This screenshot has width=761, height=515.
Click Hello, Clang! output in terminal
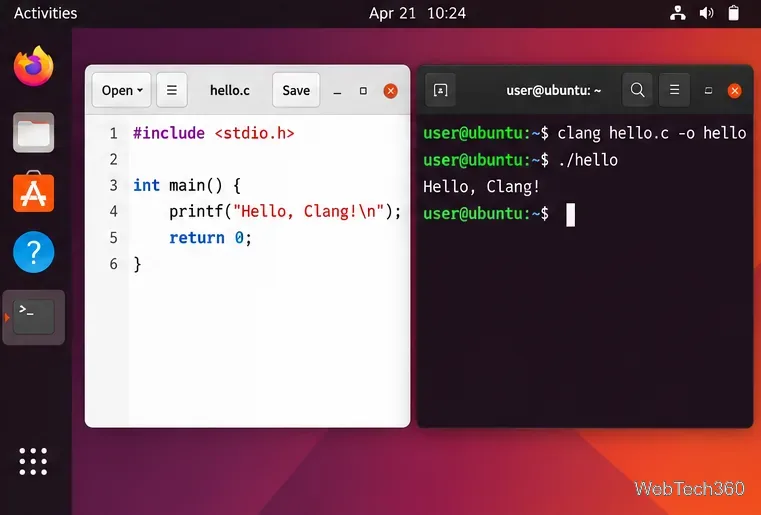coord(481,187)
